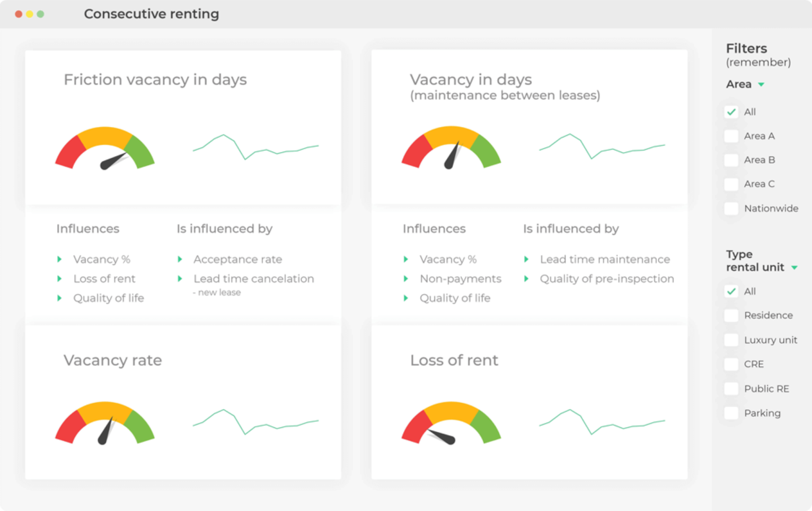
Task: Click the arrow icon next to Loss of rent
Action: 60,278
